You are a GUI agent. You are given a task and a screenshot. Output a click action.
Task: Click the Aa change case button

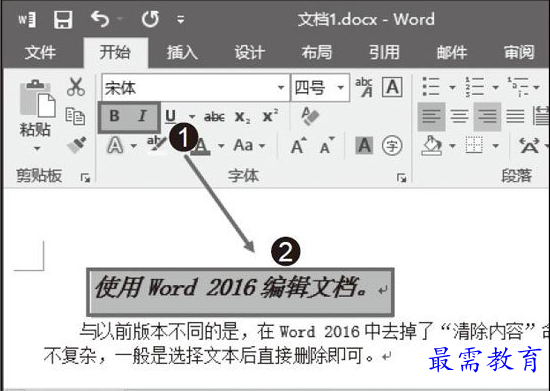point(243,145)
